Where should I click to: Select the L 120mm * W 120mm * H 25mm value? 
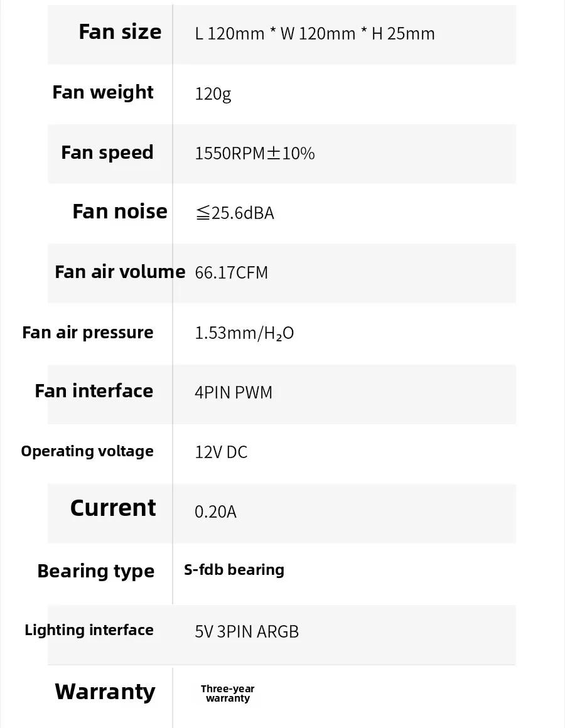pos(315,33)
